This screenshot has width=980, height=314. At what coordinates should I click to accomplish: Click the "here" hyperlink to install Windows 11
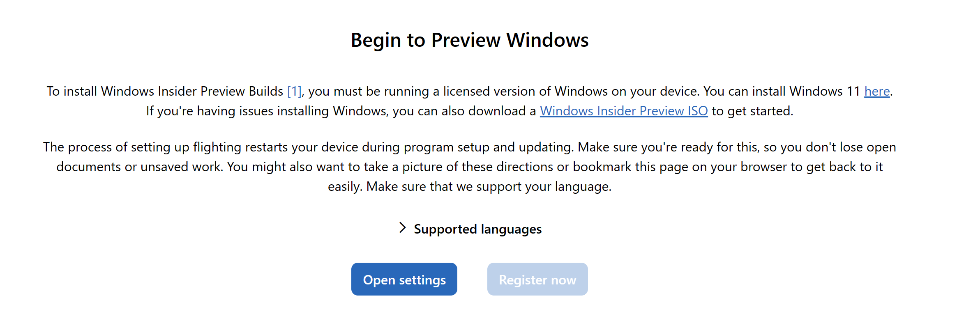(x=876, y=91)
